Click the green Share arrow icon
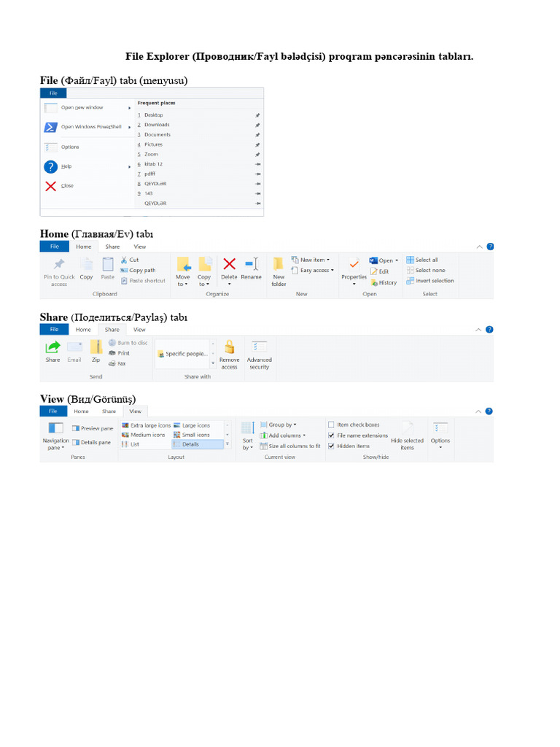The width and height of the screenshot is (560, 747). click(52, 347)
